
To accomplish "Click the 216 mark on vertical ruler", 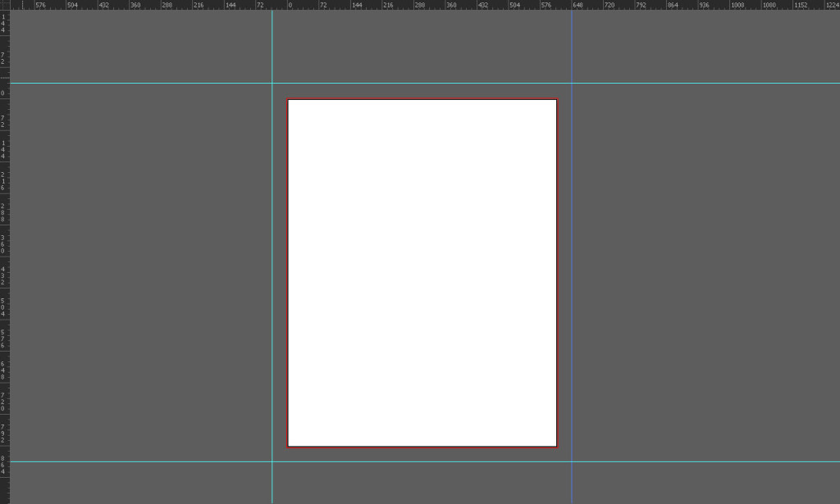I will click(x=2, y=181).
